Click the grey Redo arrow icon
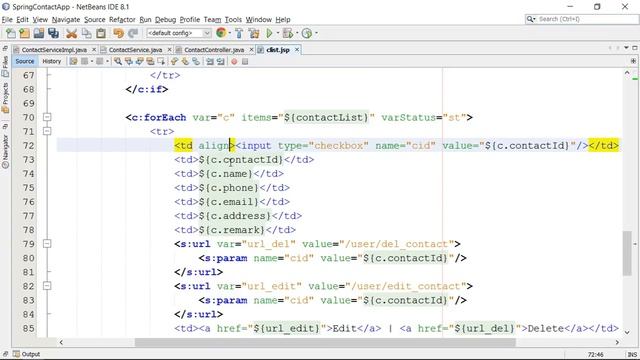This screenshot has width=640, height=360. tap(133, 33)
